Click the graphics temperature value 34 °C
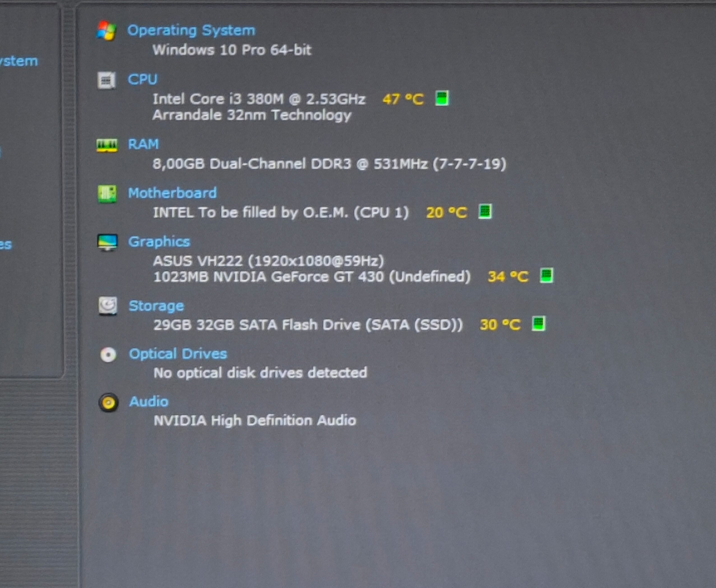The image size is (716, 588). [x=508, y=277]
